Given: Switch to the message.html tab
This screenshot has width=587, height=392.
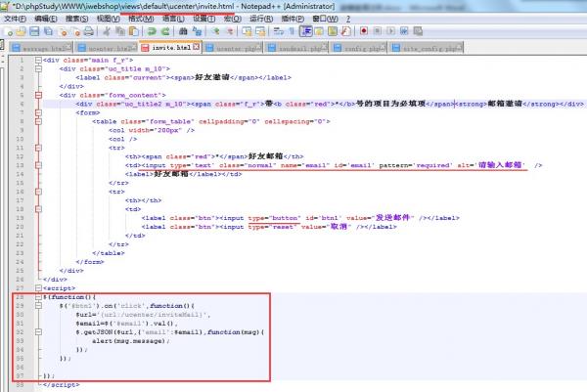Looking at the screenshot, I should point(41,48).
